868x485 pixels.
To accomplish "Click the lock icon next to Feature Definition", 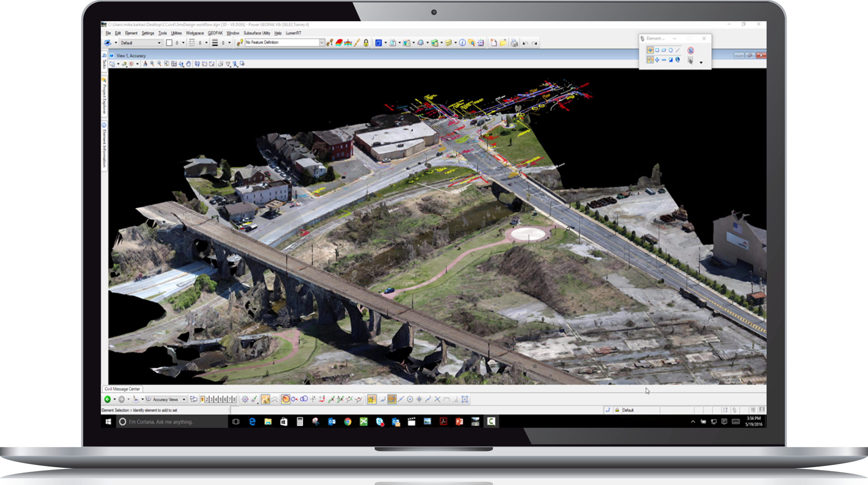I will click(366, 43).
